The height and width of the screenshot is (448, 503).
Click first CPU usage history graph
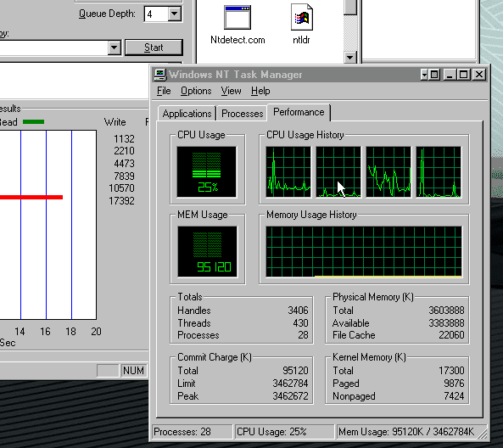[288, 171]
